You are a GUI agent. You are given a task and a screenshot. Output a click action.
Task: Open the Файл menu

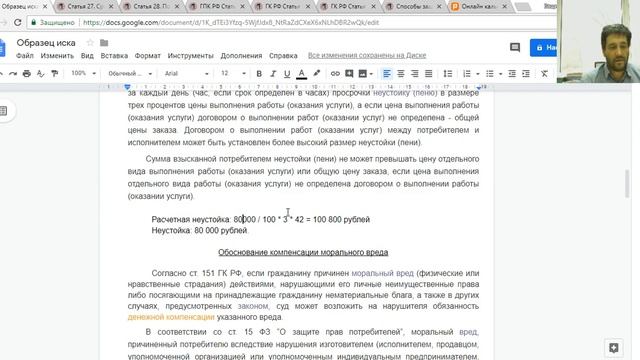click(24, 56)
